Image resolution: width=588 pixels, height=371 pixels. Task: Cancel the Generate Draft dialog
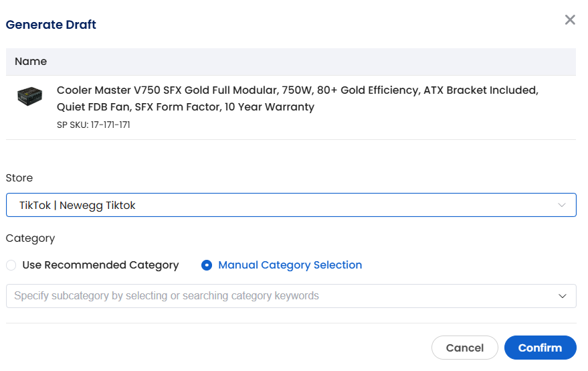point(465,348)
